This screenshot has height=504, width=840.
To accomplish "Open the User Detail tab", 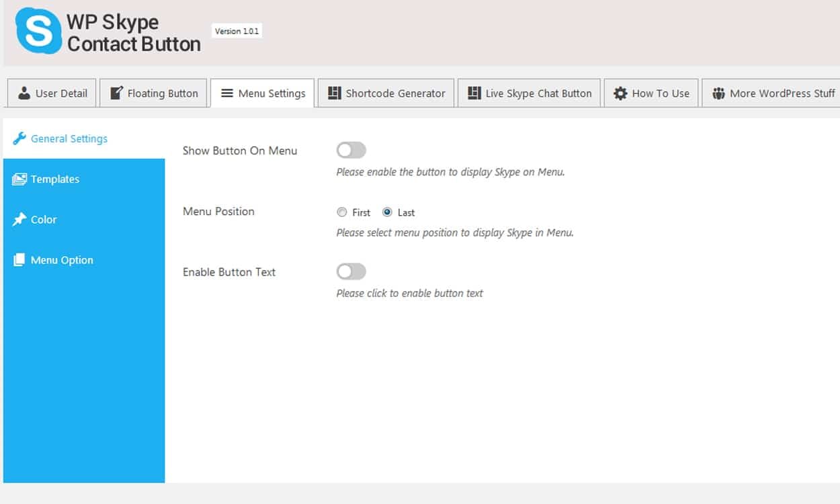I will point(52,93).
